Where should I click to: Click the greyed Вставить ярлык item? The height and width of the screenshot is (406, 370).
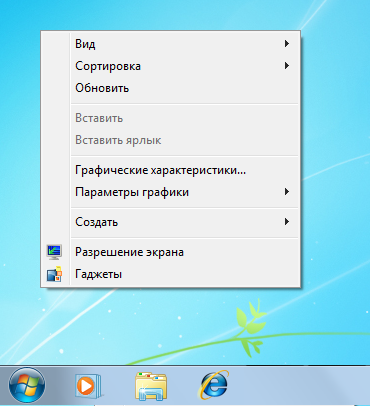[170, 140]
